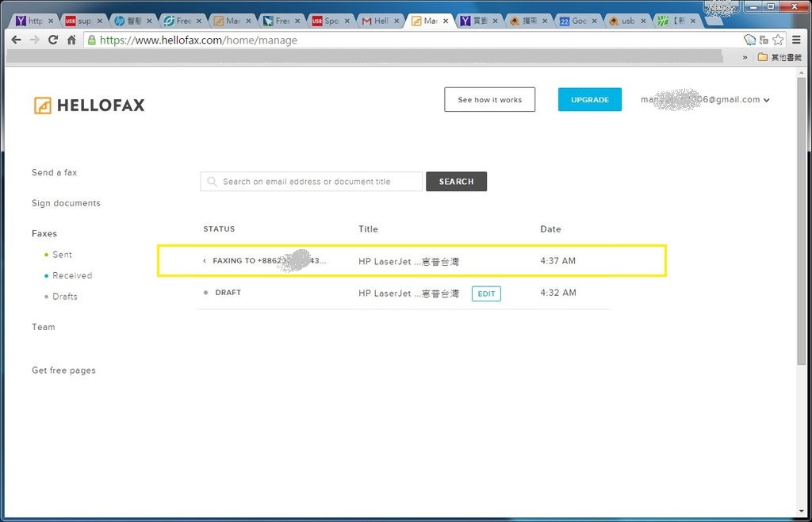Close the HP tab
Screen dimensions: 812x522
(149, 21)
